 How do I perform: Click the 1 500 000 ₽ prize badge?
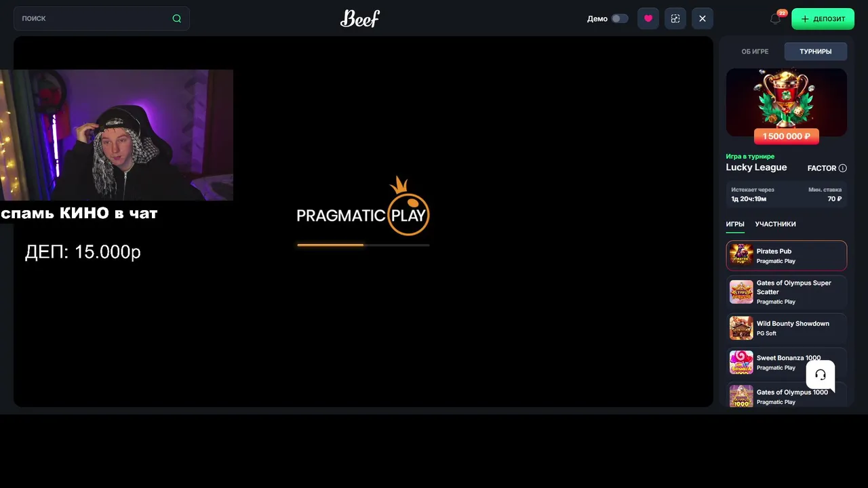coord(787,136)
